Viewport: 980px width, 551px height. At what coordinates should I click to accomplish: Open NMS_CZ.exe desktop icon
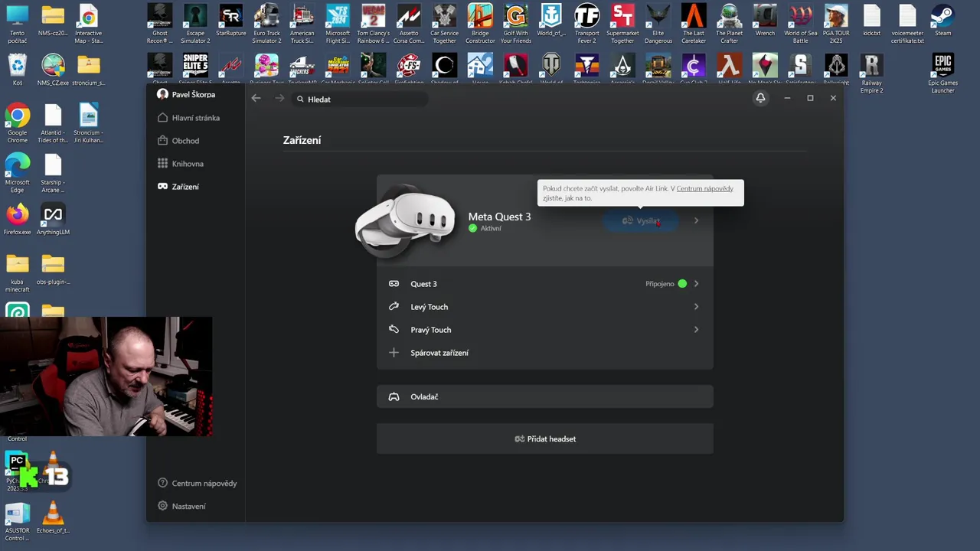53,70
